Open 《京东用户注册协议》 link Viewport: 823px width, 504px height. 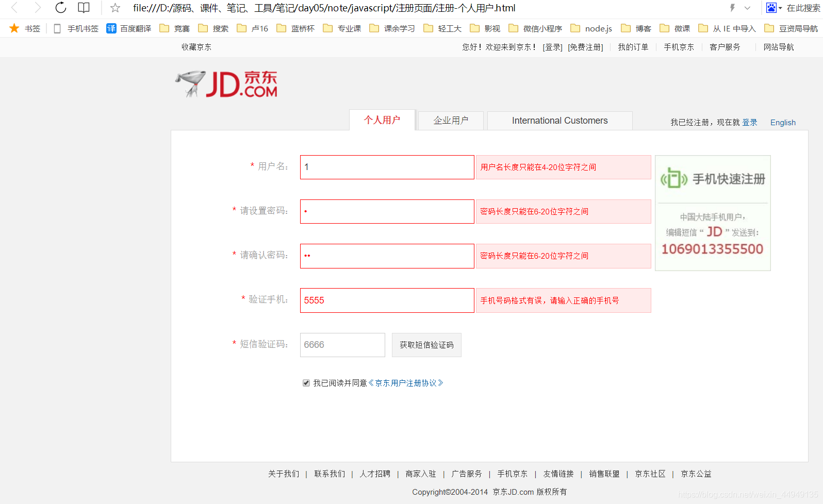tap(406, 383)
